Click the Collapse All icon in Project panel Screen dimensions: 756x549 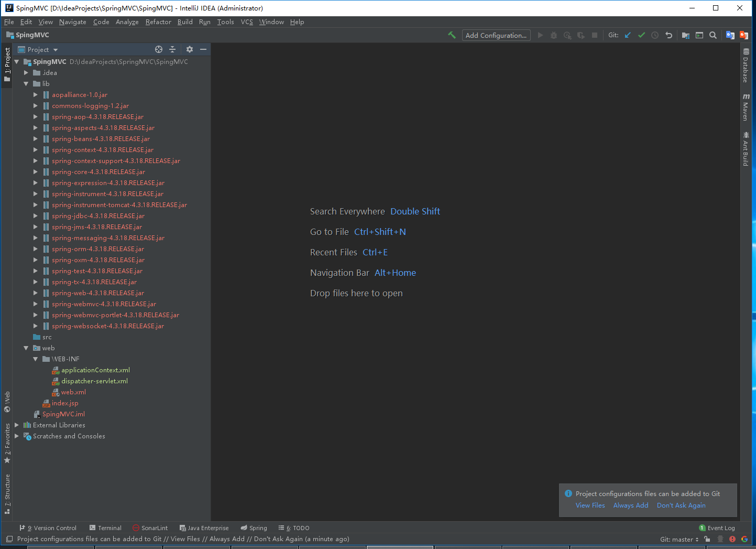click(172, 49)
